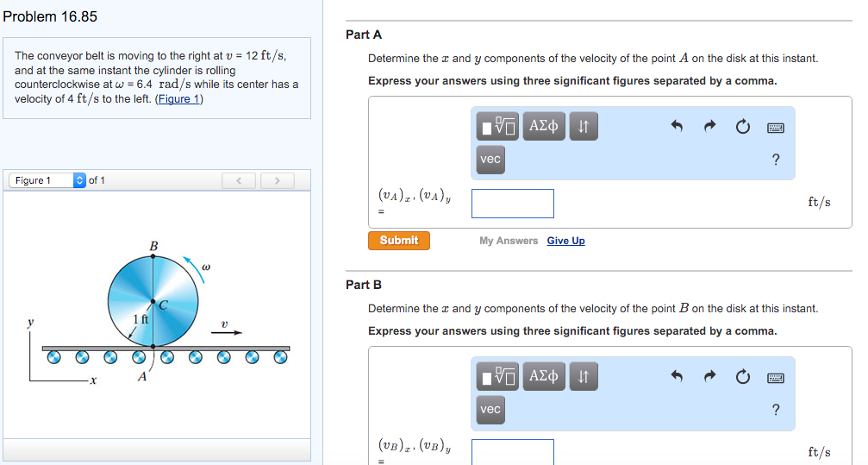This screenshot has height=465, width=868.
Task: Click the Give Up link
Action: coord(565,241)
